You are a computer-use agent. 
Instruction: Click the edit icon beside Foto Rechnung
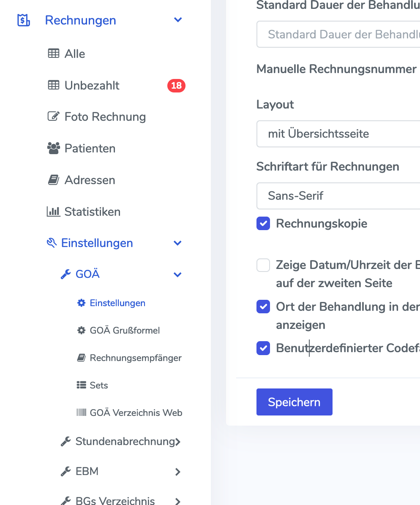click(x=53, y=117)
